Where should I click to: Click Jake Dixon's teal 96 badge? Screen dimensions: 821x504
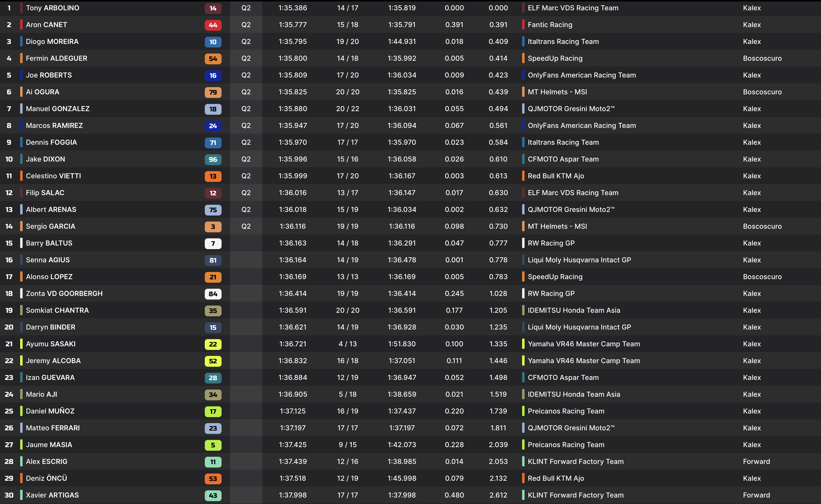(x=213, y=159)
